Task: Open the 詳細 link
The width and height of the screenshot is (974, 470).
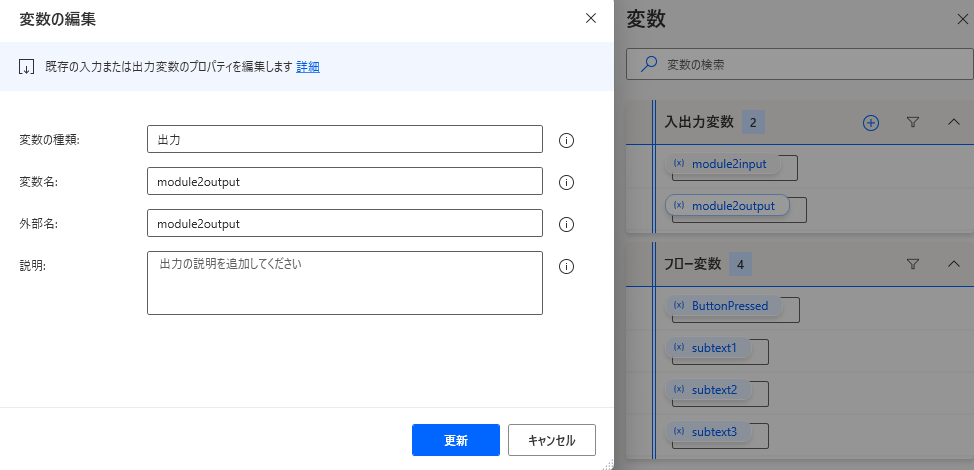Action: [307, 67]
